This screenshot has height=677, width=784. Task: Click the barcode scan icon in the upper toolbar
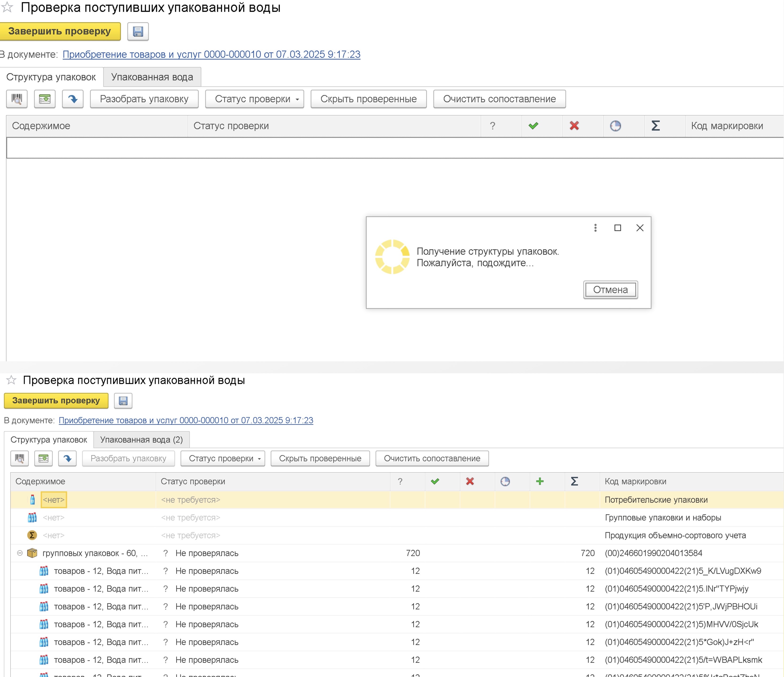[17, 99]
